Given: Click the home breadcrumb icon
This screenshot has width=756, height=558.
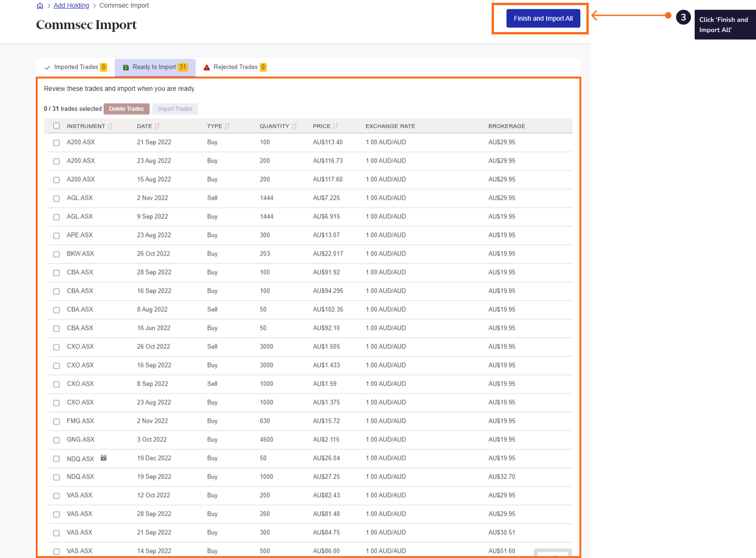Looking at the screenshot, I should (39, 6).
